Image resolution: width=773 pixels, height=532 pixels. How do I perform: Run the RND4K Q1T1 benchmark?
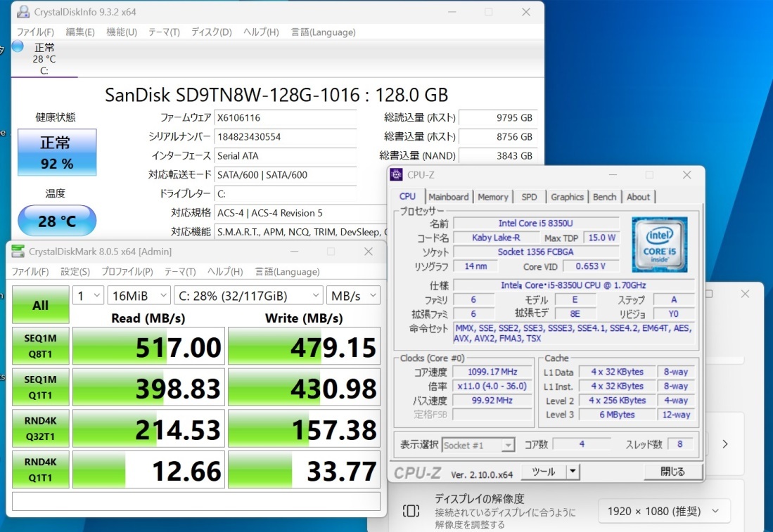[x=40, y=469]
